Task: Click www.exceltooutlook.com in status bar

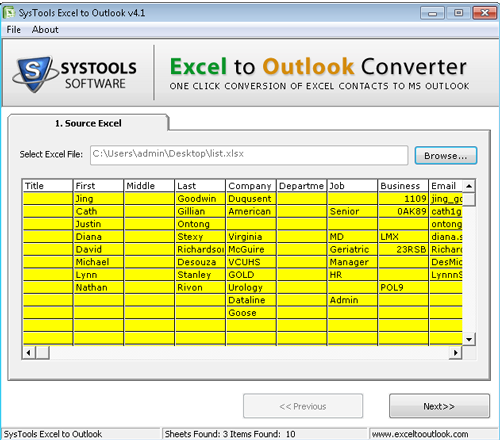Action: click(x=420, y=434)
